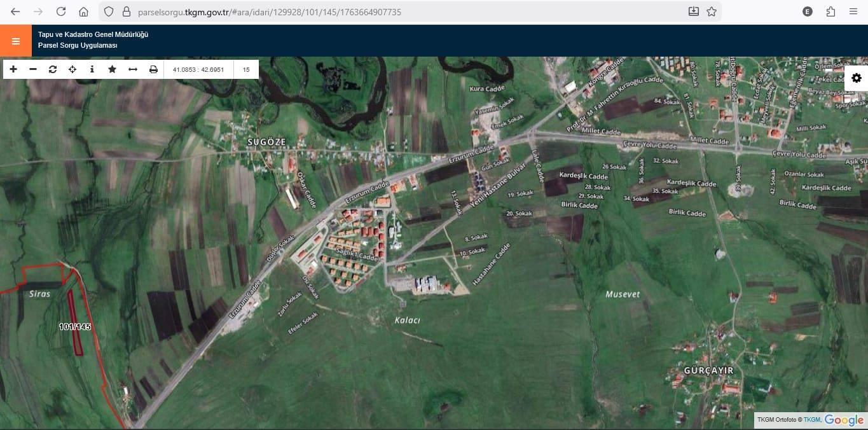This screenshot has width=868, height=430.
Task: Click the Google logo on map
Action: click(x=844, y=420)
